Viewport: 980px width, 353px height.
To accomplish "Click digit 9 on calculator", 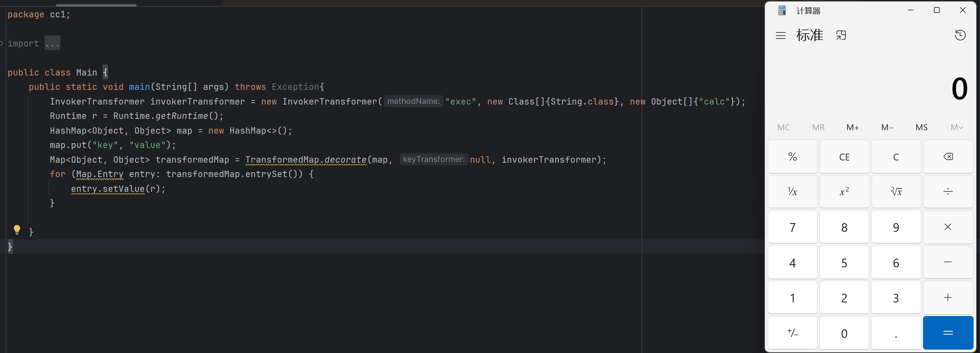I will [x=896, y=227].
